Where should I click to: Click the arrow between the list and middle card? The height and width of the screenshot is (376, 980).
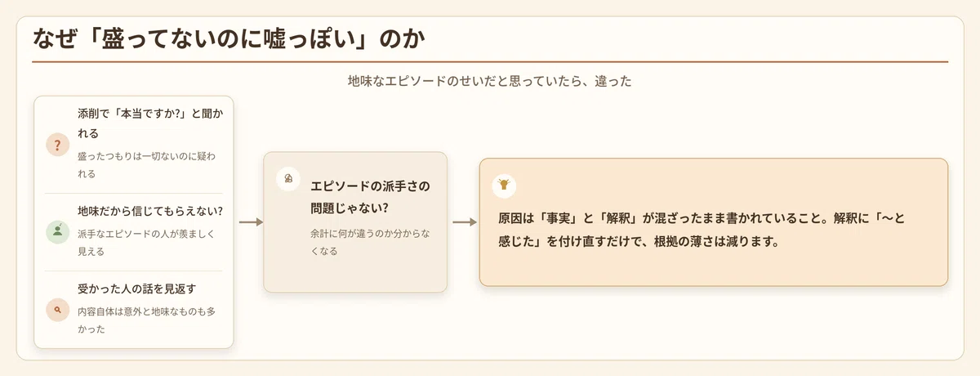pyautogui.click(x=248, y=222)
